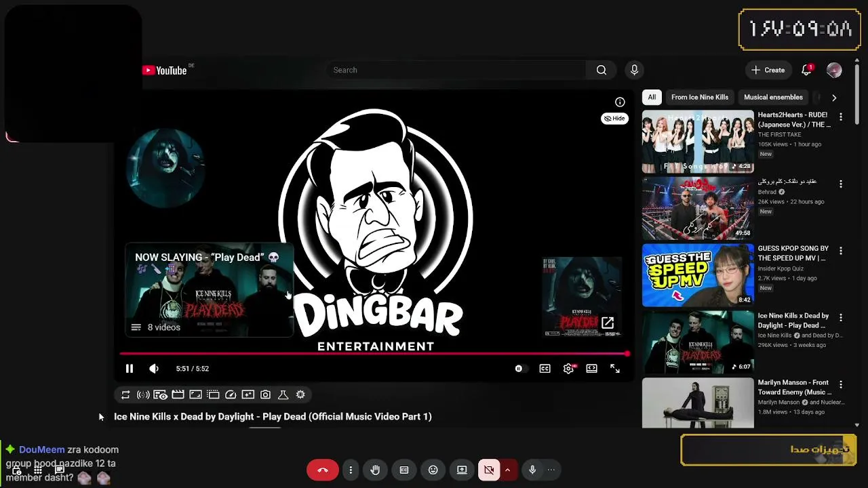Visit THE FIRST TAKE channel

pyautogui.click(x=781, y=135)
